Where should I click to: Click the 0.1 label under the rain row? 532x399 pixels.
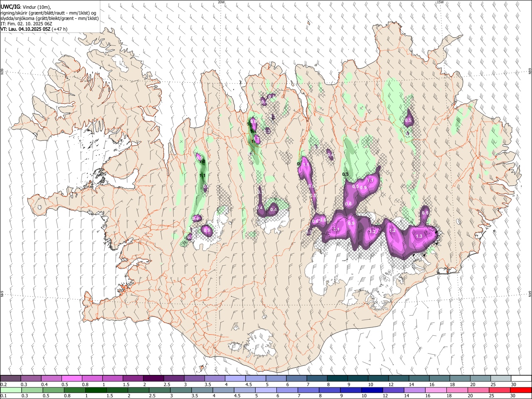[x=3, y=396]
